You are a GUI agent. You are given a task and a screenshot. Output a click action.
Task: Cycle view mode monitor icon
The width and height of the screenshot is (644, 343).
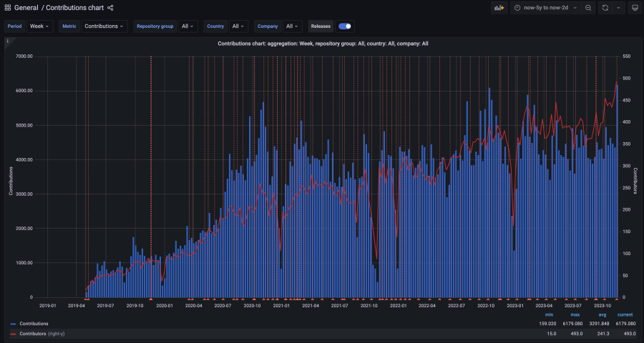(x=634, y=8)
